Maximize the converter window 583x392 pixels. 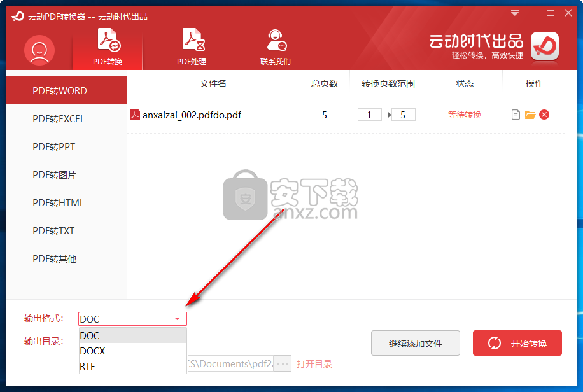(x=551, y=13)
